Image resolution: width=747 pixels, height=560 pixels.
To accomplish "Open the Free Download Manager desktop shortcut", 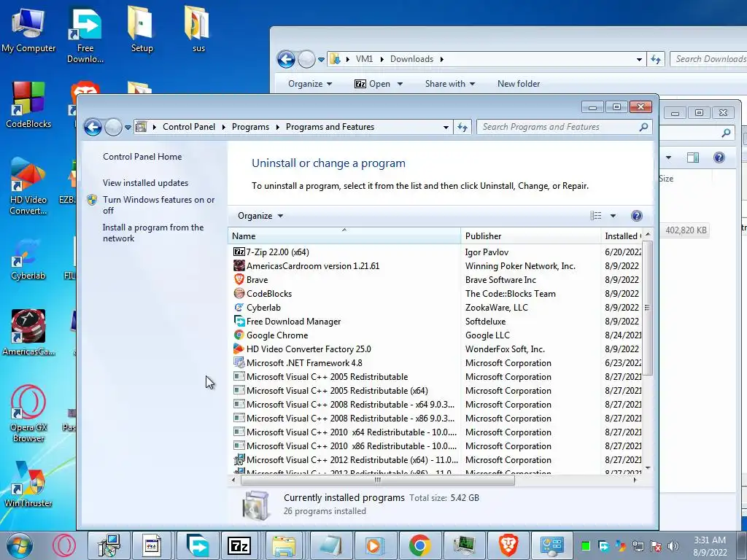I will coord(85,34).
